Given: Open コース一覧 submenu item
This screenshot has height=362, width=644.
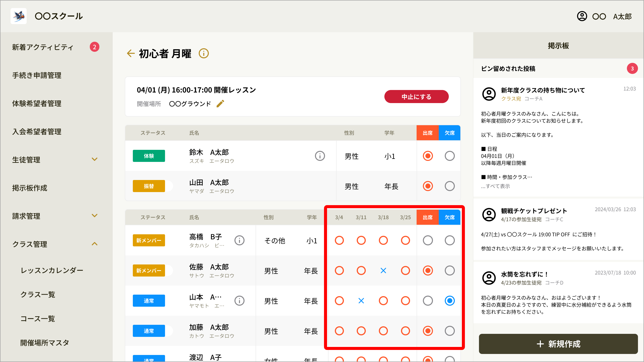Looking at the screenshot, I should 38,319.
